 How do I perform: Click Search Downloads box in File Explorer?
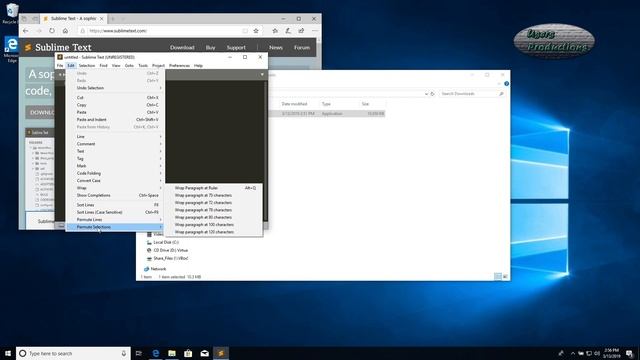pyautogui.click(x=472, y=94)
